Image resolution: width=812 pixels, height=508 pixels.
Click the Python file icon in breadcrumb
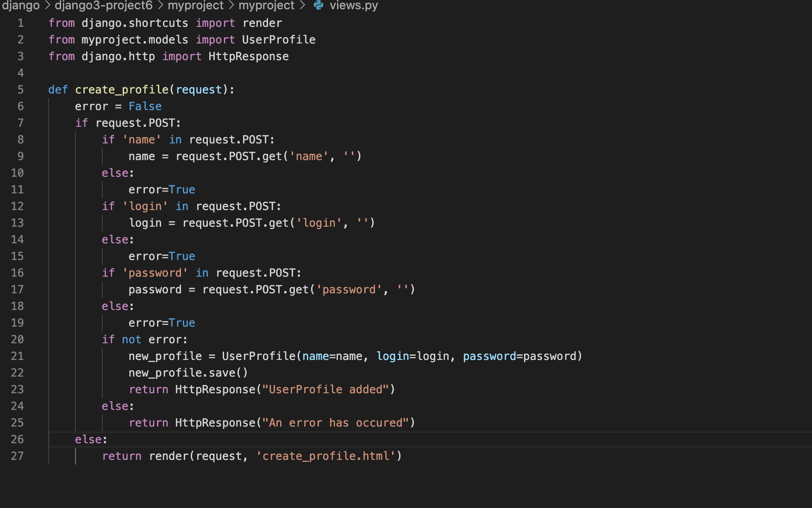click(x=319, y=5)
